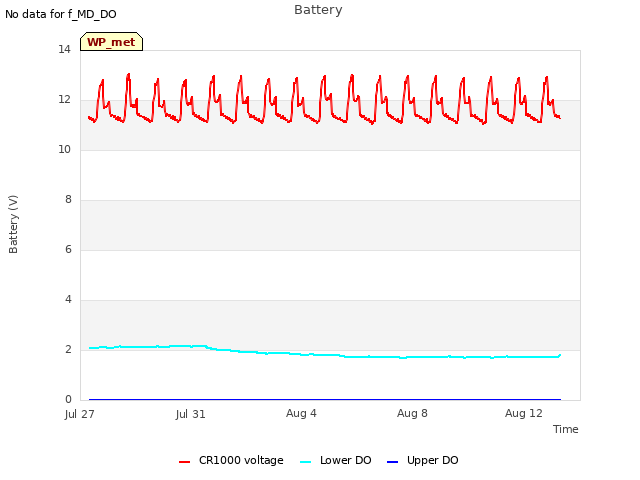This screenshot has width=640, height=480.
Task: Click the y-axis value 6
Action: (68, 249)
